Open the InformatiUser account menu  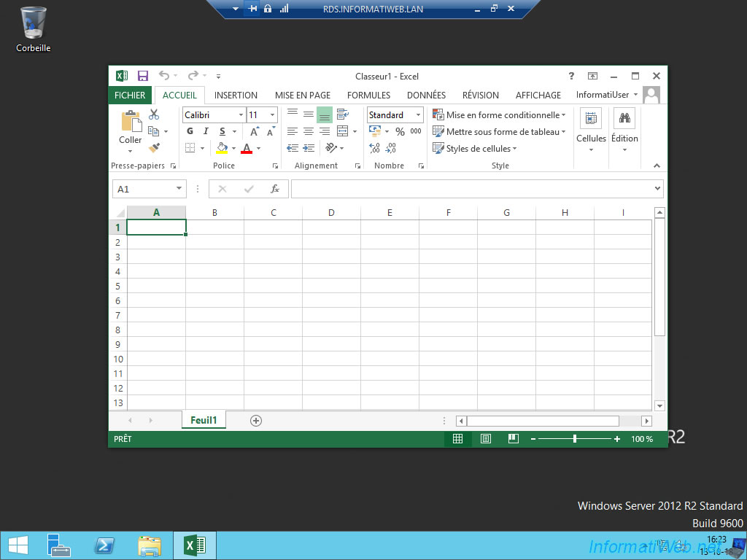point(606,95)
